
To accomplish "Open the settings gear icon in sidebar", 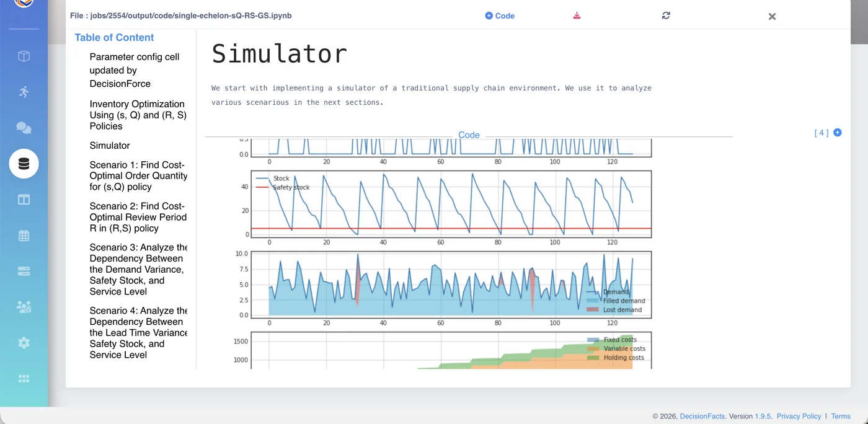I will tap(24, 343).
